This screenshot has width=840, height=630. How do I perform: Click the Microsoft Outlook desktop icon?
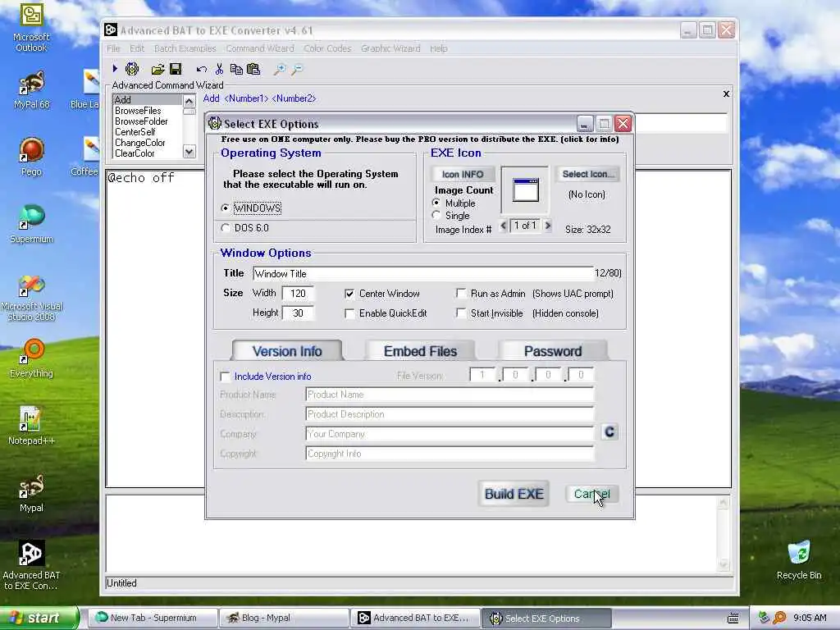pyautogui.click(x=31, y=28)
